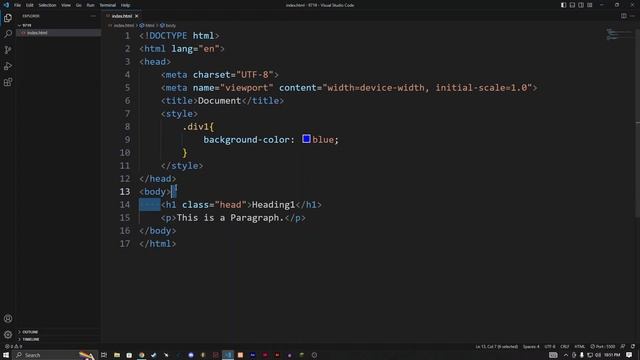Select the index.html editor tab
640x360 pixels.
[122, 16]
